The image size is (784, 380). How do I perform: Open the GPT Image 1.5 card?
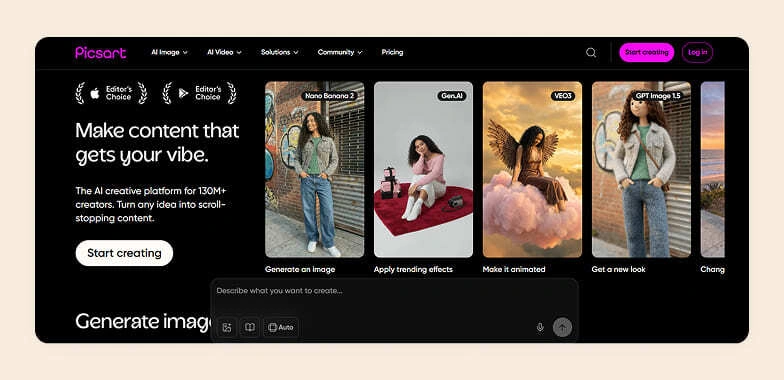click(x=642, y=170)
